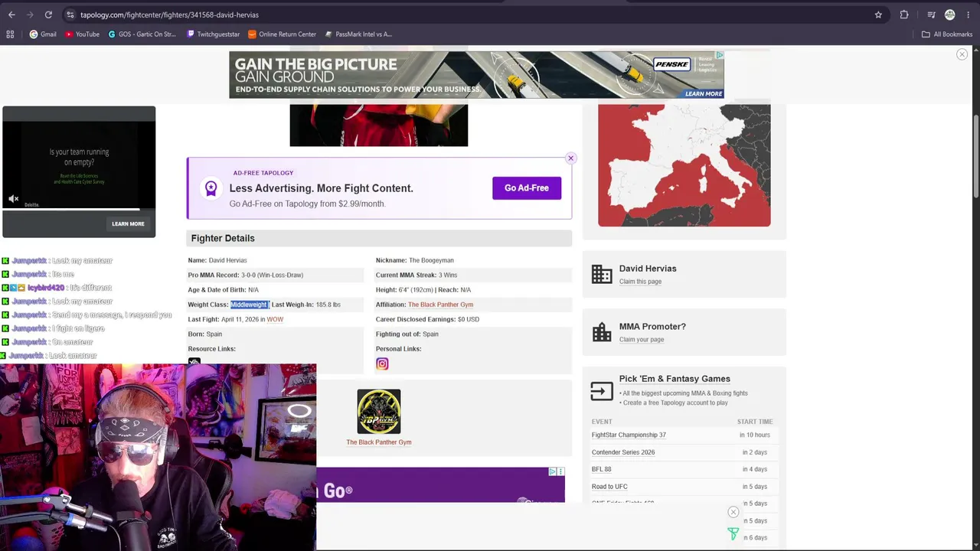Open the fighter's Instagram icon

click(382, 364)
